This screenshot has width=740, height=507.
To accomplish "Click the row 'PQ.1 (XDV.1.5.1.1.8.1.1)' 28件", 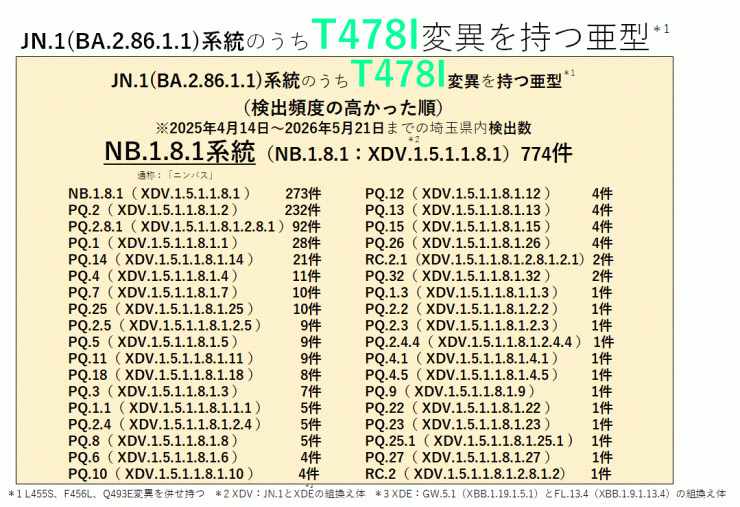I will tap(194, 243).
